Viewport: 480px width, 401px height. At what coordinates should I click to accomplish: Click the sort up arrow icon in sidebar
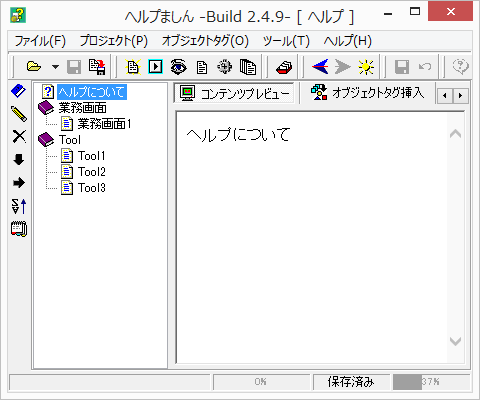click(19, 206)
